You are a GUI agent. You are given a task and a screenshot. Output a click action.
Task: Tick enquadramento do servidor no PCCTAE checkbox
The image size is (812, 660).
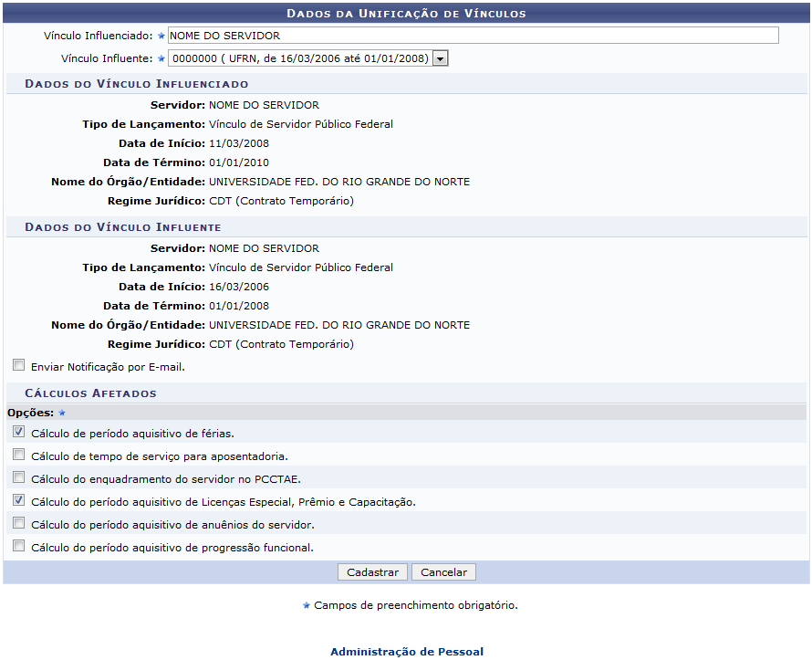(19, 477)
